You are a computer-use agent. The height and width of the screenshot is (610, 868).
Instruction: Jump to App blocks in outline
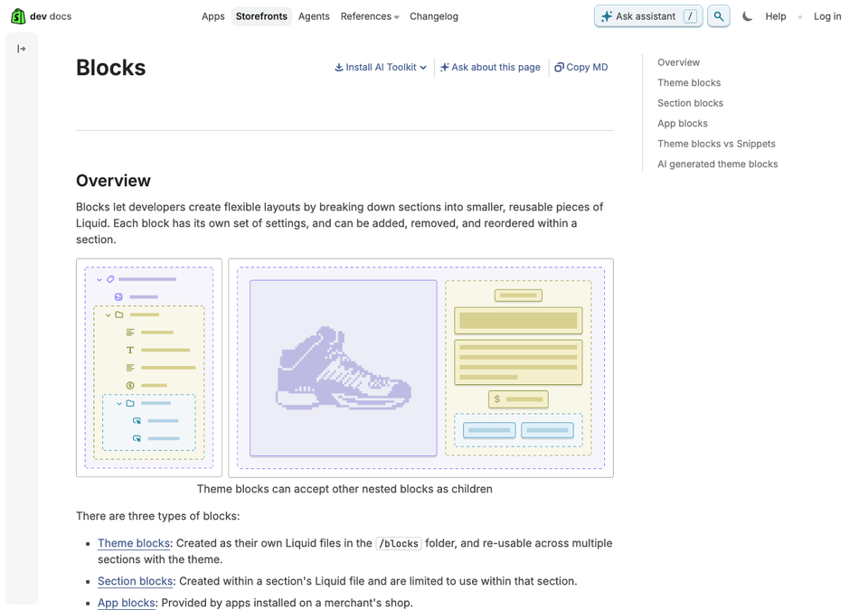pyautogui.click(x=682, y=124)
